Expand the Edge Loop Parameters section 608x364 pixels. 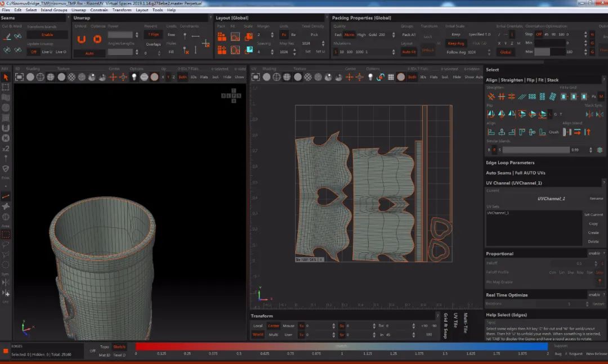(x=510, y=163)
